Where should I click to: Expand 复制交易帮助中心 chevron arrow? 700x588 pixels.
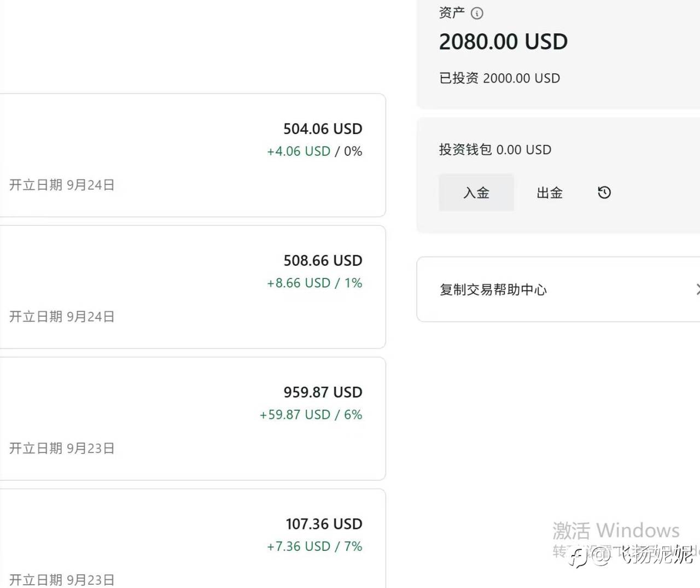[697, 289]
